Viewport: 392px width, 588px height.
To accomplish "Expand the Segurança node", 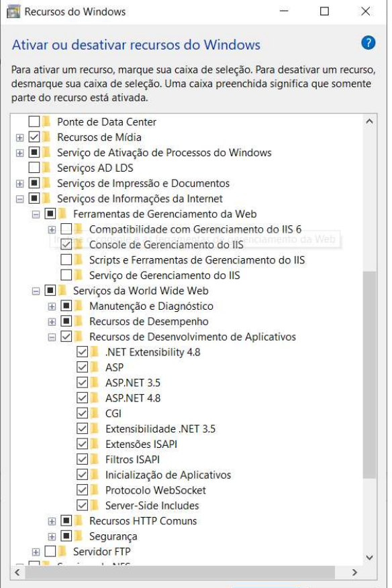I will click(x=52, y=537).
